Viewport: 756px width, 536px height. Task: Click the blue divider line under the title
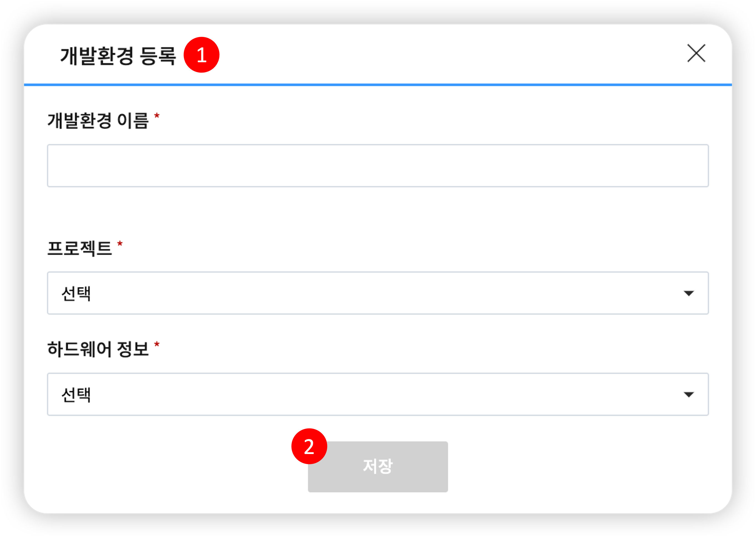click(x=378, y=85)
